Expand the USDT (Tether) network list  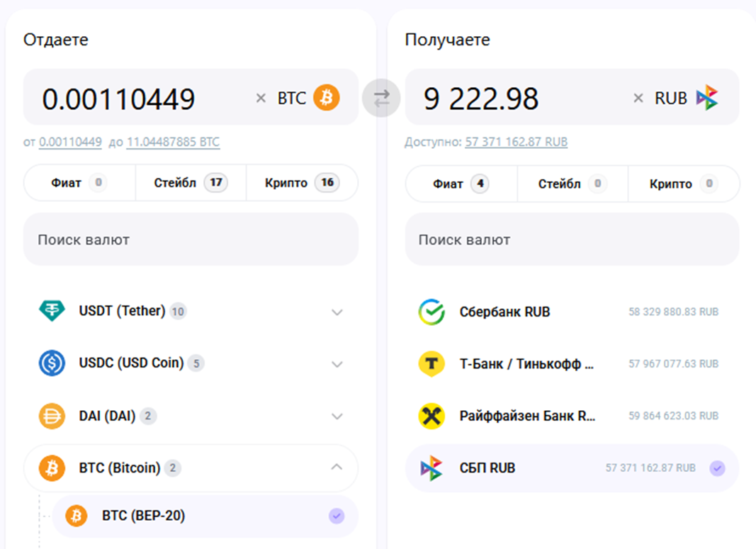tap(337, 312)
